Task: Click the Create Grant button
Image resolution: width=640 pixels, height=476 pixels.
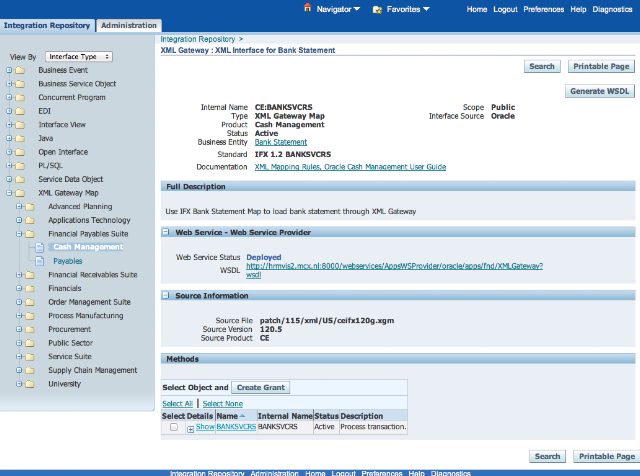Action: 261,387
